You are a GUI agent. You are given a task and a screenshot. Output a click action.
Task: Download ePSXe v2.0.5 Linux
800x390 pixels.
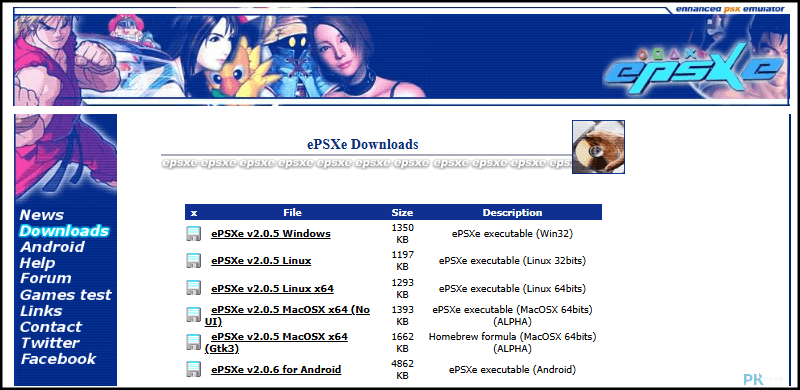tap(261, 261)
